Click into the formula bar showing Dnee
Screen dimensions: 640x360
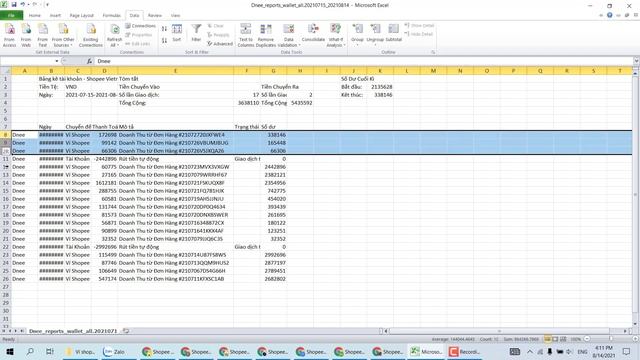(363, 61)
